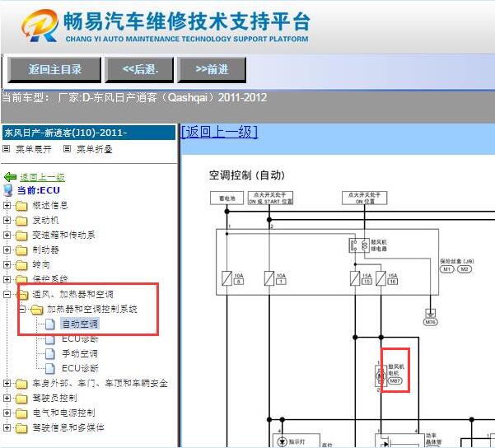Screen dimensions: 495x448
Task: Click the folder icon next to 电气和电源控制
Action: (x=21, y=413)
